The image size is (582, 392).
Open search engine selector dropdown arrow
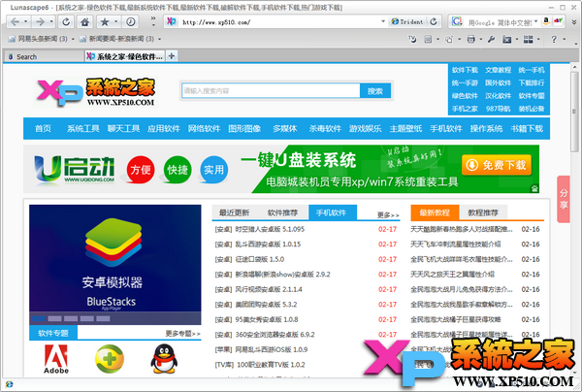pyautogui.click(x=535, y=22)
